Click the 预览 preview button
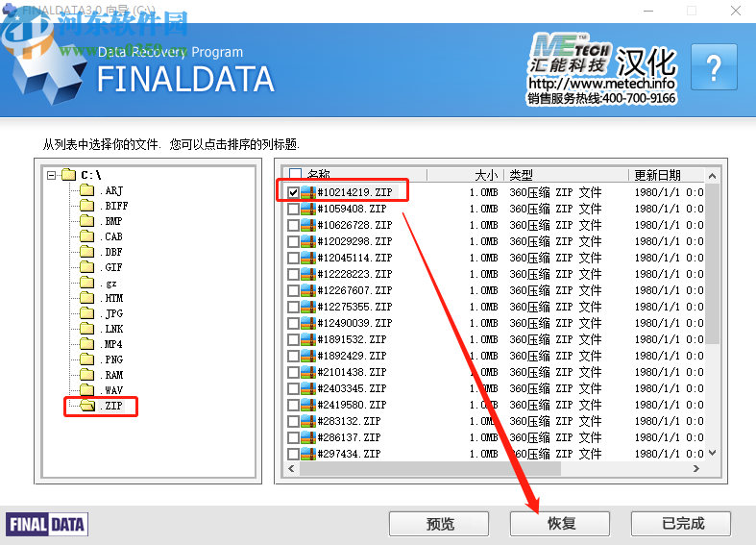The height and width of the screenshot is (545, 756). click(439, 524)
